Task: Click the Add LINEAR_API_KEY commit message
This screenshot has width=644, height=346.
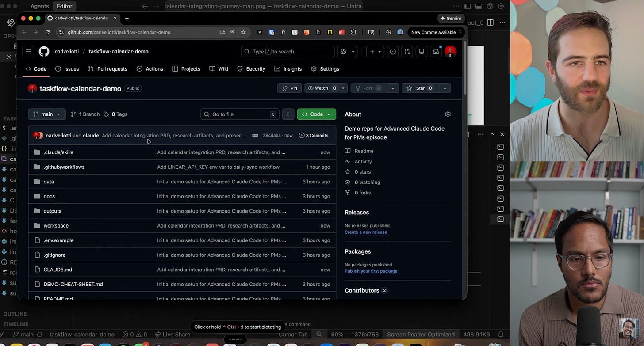Action: tap(218, 167)
